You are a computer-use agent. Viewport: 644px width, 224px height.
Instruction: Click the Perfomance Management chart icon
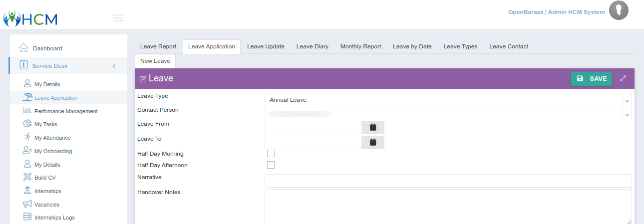pyautogui.click(x=27, y=111)
